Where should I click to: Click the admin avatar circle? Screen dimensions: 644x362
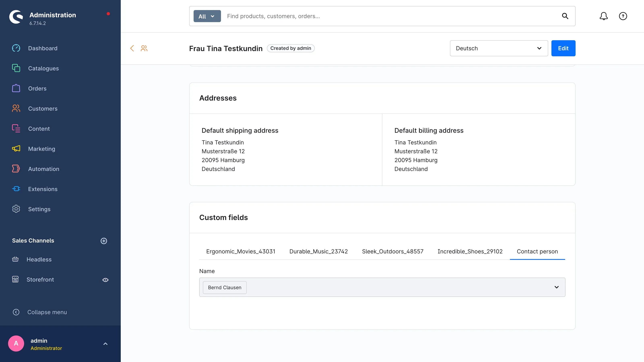(x=16, y=343)
